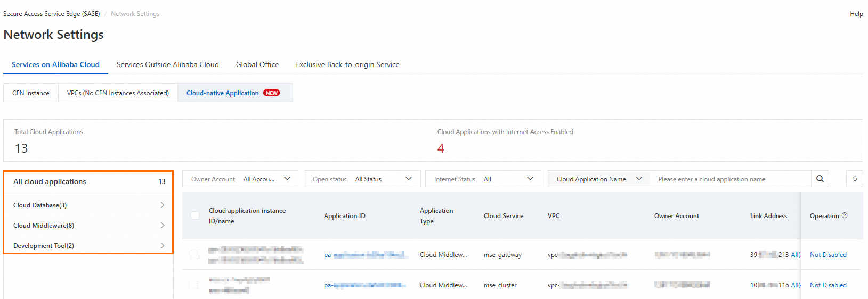
Task: Click Not Disabled in mse_gateway row
Action: click(828, 255)
